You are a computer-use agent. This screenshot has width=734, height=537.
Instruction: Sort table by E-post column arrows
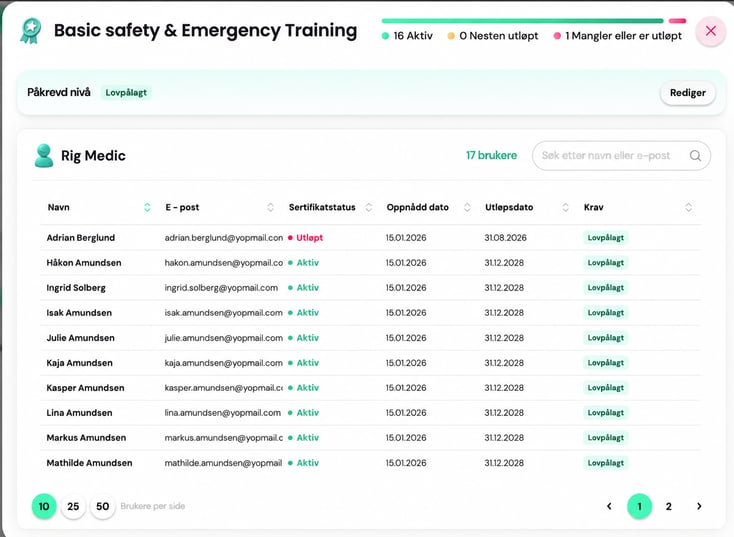click(x=271, y=207)
